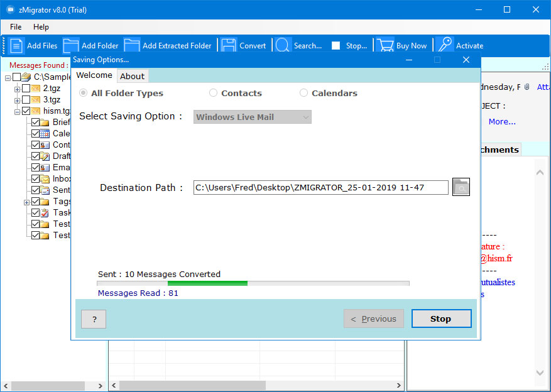Click the Briefcase folder icon in tree

tap(45, 122)
